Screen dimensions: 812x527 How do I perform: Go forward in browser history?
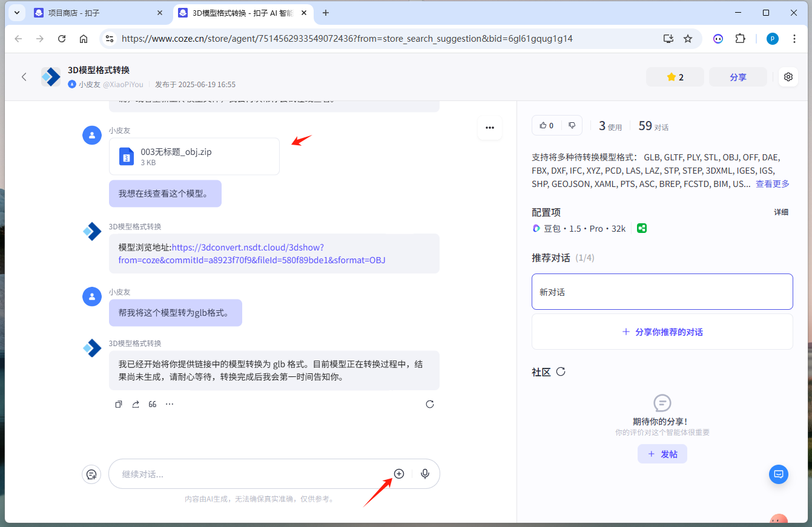[40, 39]
